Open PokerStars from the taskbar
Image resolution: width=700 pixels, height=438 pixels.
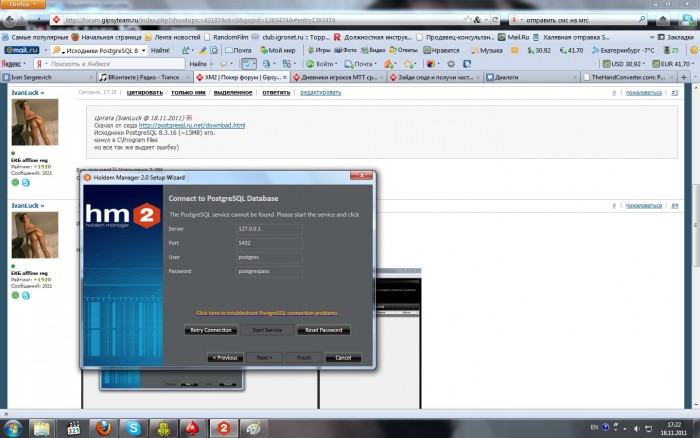193,428
